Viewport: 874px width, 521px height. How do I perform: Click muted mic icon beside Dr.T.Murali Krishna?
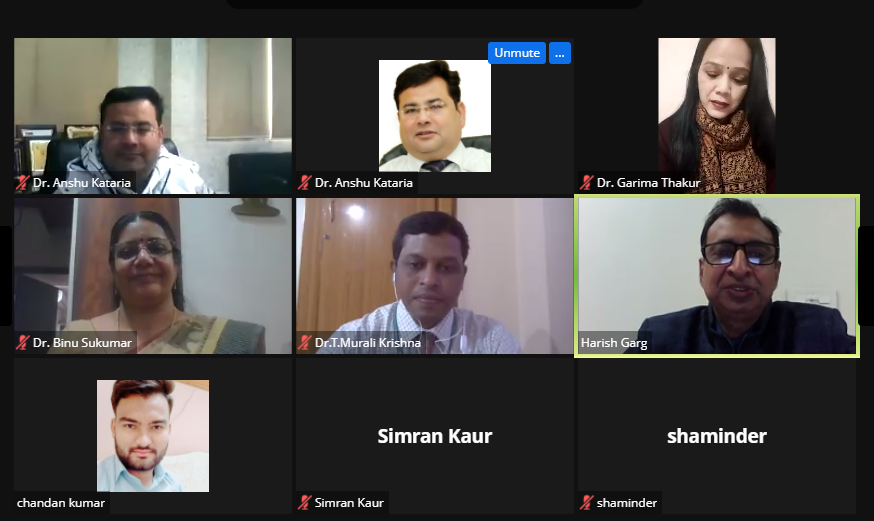point(304,343)
